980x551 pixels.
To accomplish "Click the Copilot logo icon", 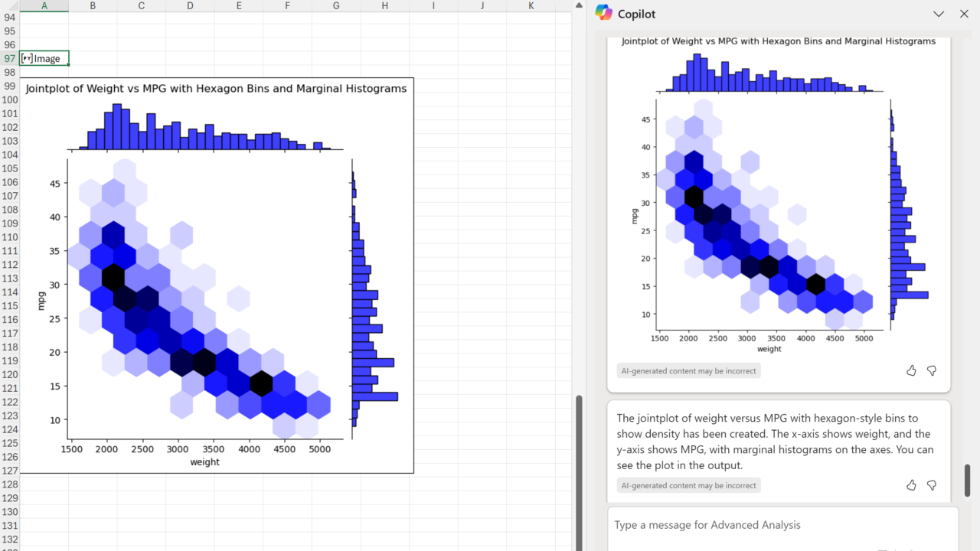I will click(604, 13).
